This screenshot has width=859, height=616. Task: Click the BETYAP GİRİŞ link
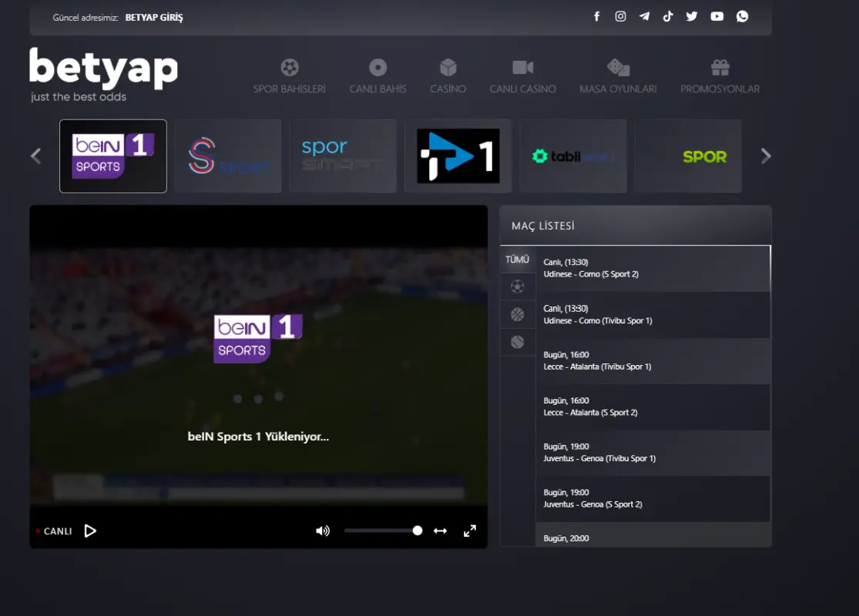153,16
